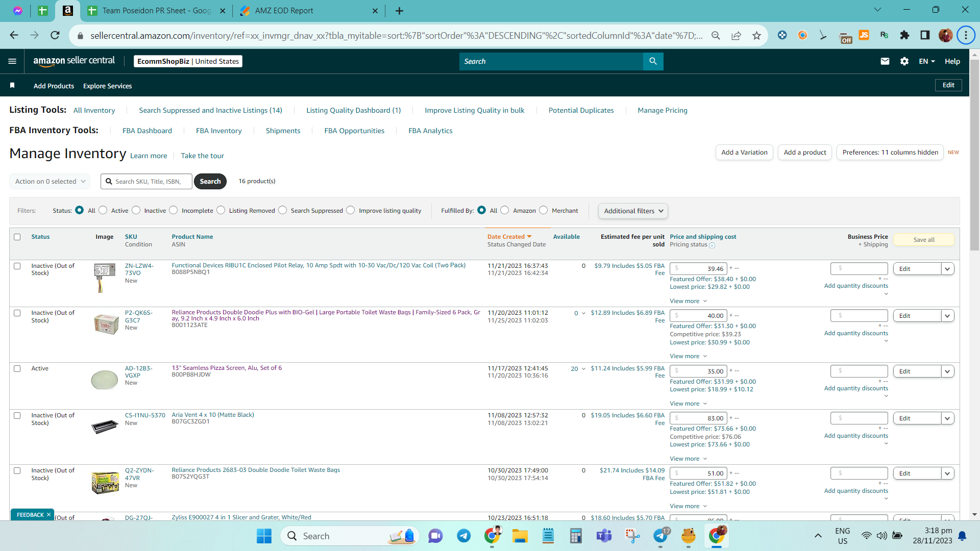Select the Active status radio button
980x551 pixels.
pyautogui.click(x=103, y=210)
